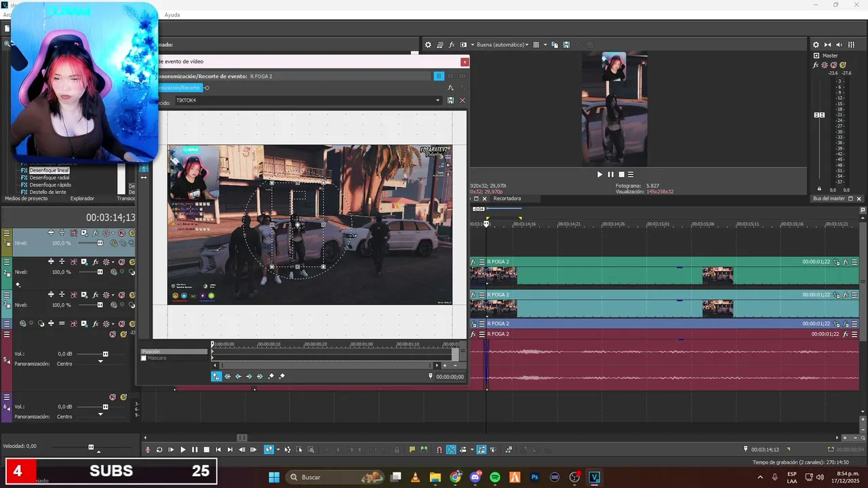The height and width of the screenshot is (488, 868).
Task: Open track motion on video track 3
Action: (x=84, y=296)
